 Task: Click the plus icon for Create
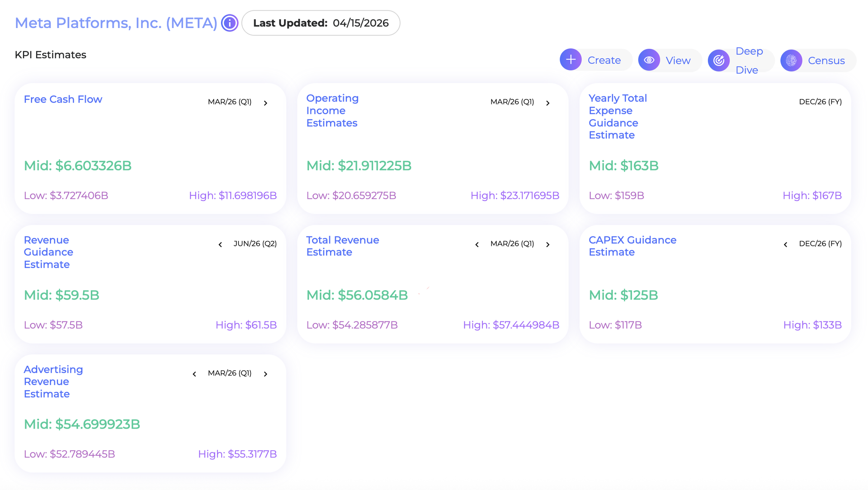[x=571, y=60]
